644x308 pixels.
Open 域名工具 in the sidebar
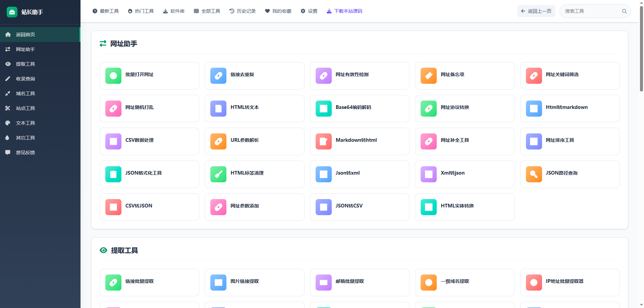tap(25, 94)
